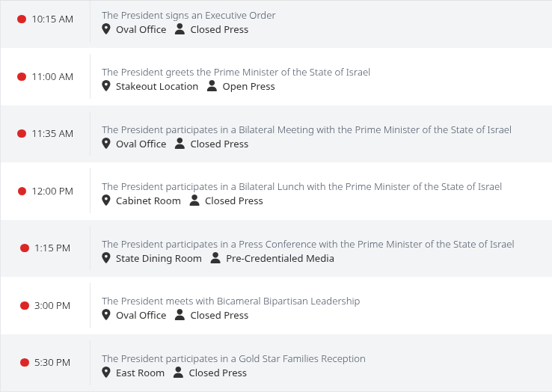Viewport: 552px width, 392px height.
Task: Open the President greets the Prime Minister event
Action: [x=236, y=73]
